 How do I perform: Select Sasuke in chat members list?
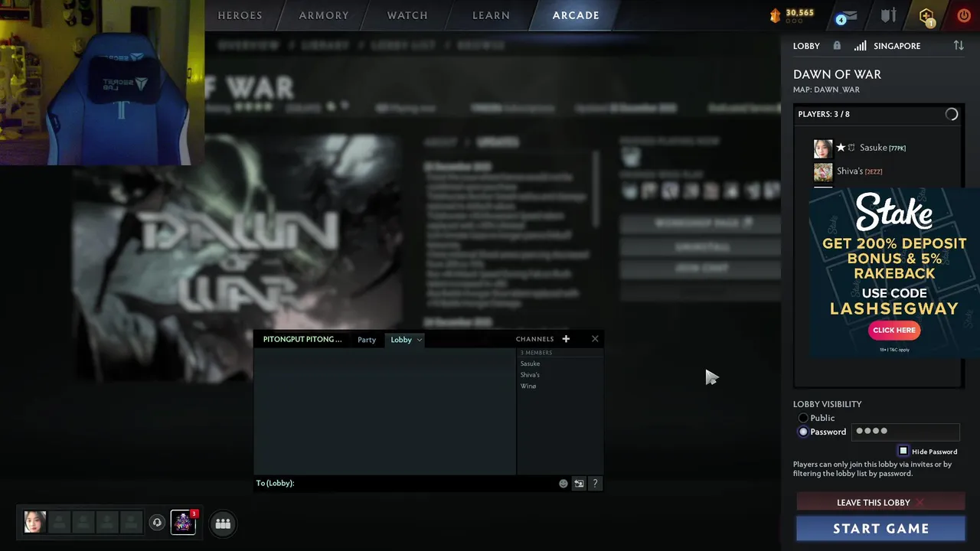530,364
